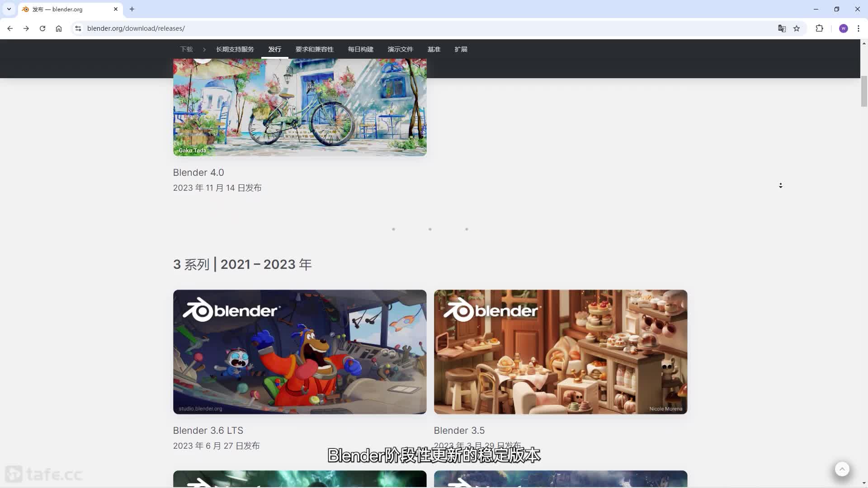Viewport: 868px width, 488px height.
Task: Click the '2023 年 11 月 14 日发布' date text
Action: click(x=217, y=188)
